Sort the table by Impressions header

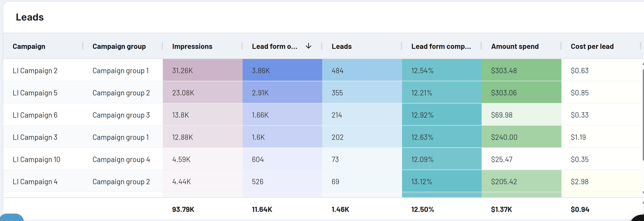192,46
